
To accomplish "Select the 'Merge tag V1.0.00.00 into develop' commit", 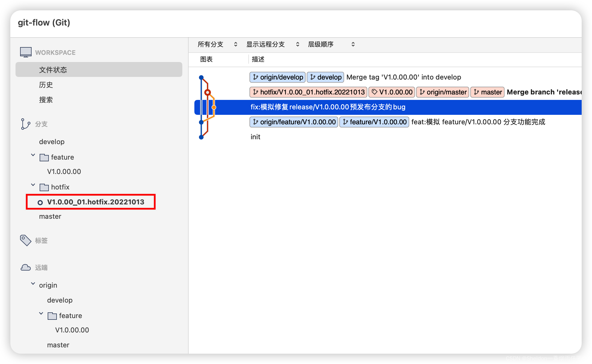I will (404, 77).
